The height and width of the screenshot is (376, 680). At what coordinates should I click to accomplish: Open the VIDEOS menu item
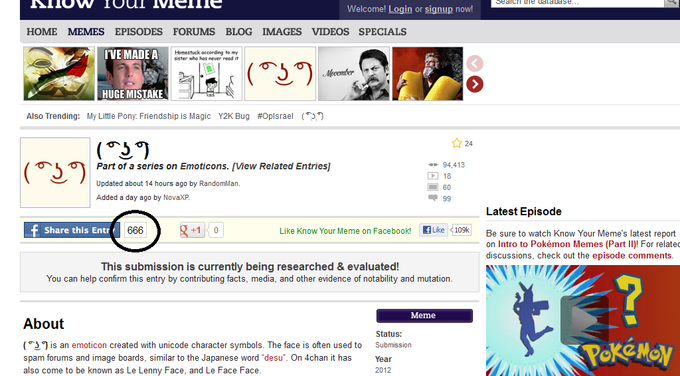coord(330,32)
